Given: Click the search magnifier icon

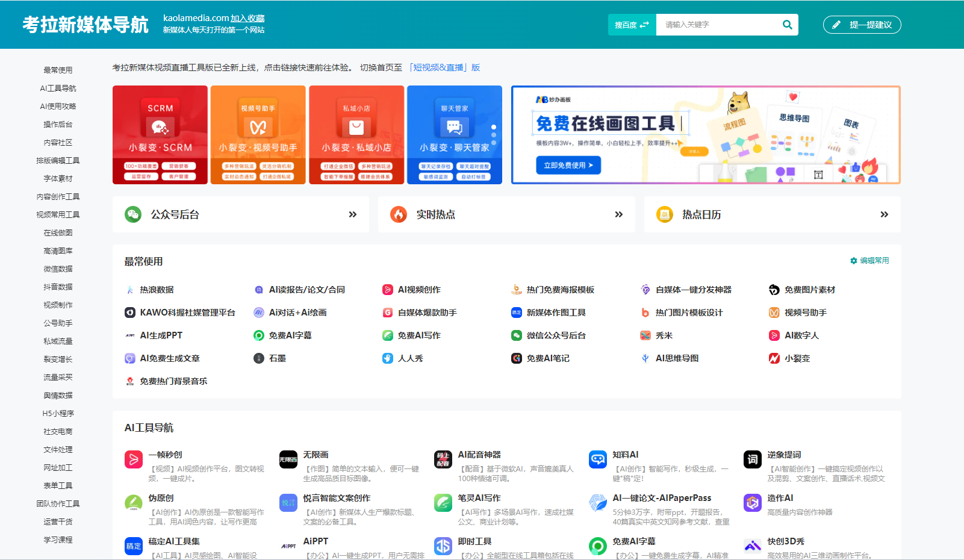Looking at the screenshot, I should [787, 25].
